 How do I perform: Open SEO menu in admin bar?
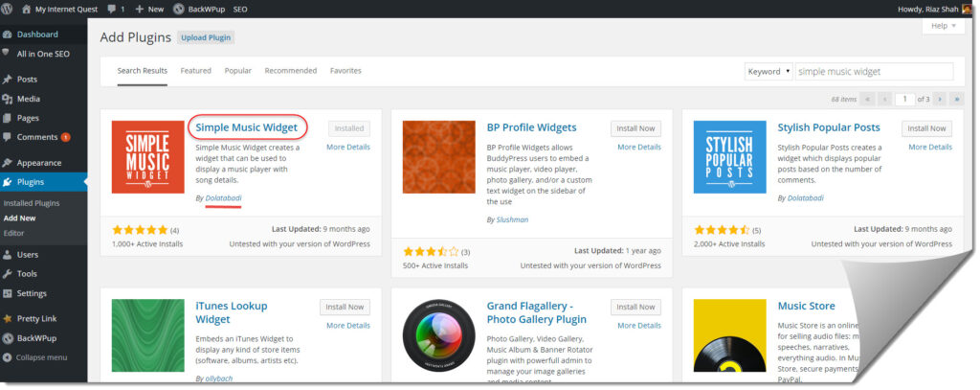pyautogui.click(x=240, y=10)
